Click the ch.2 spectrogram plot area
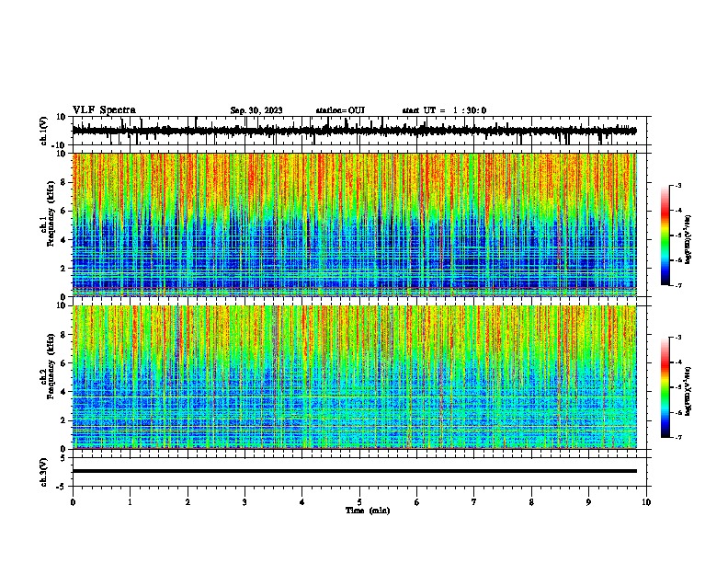 coord(354,377)
